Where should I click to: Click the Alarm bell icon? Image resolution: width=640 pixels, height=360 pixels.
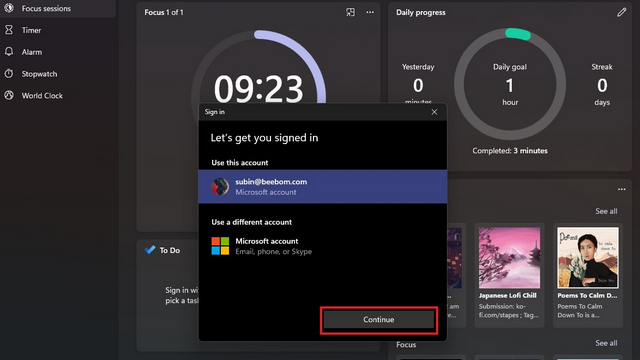(9, 52)
